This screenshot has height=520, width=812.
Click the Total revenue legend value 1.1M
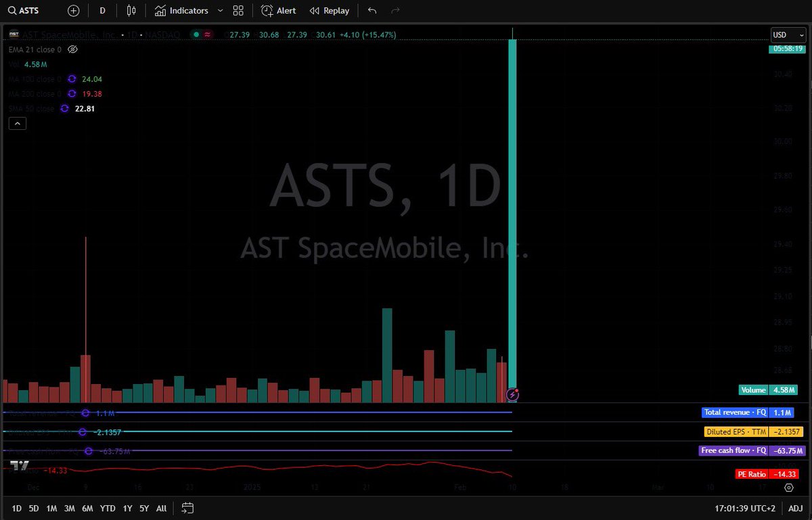pyautogui.click(x=105, y=413)
